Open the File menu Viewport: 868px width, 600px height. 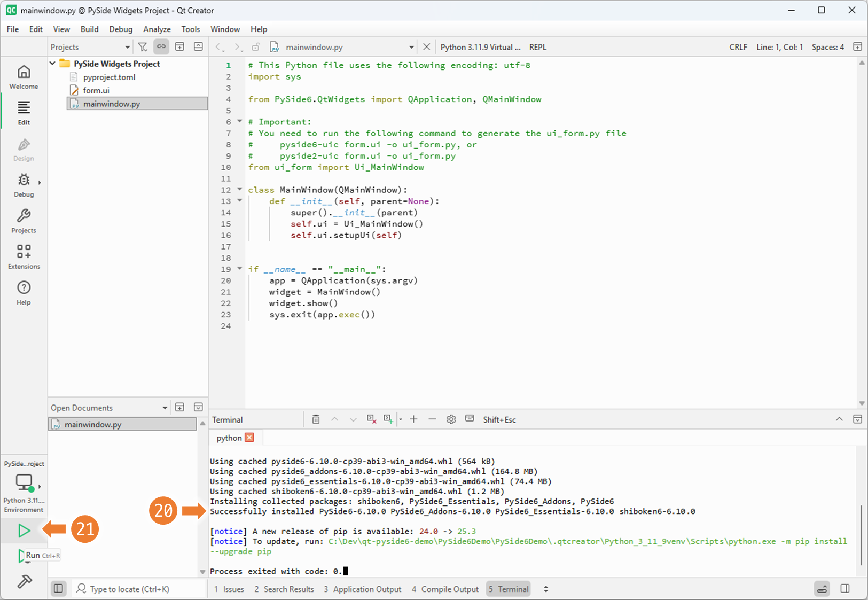point(13,29)
